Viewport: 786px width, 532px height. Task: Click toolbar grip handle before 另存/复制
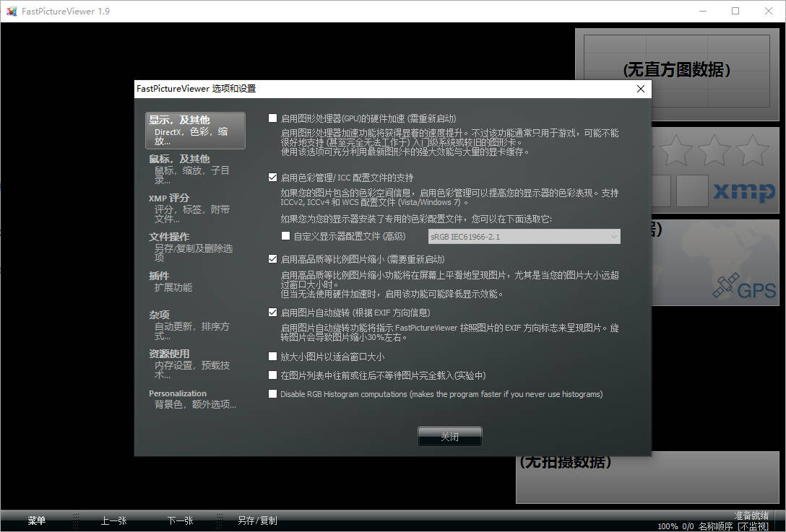click(x=219, y=520)
